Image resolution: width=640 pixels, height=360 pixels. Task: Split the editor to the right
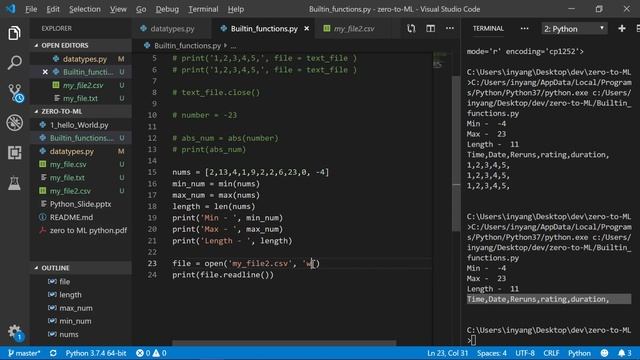(x=430, y=29)
